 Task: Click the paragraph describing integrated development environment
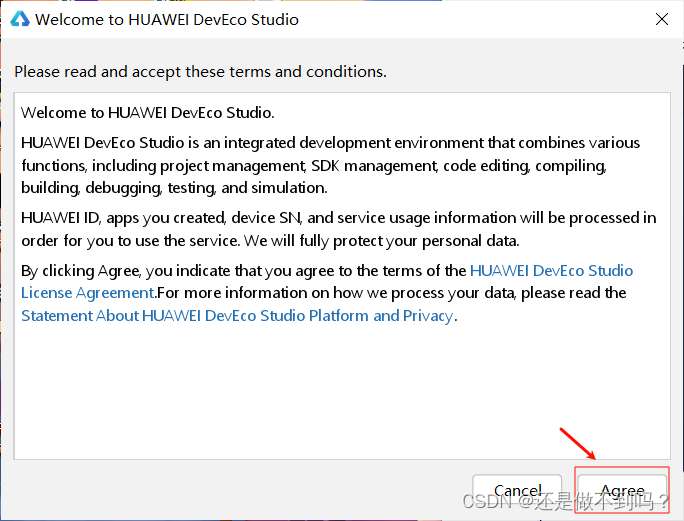(x=330, y=165)
